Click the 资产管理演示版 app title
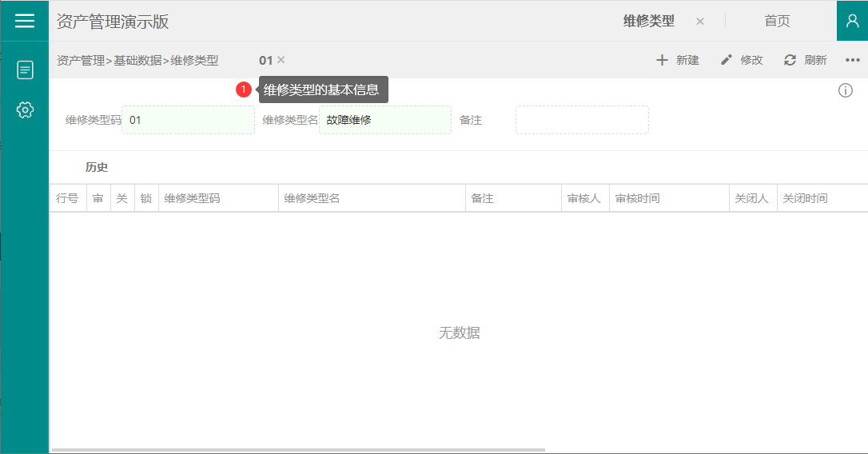This screenshot has width=868, height=454. click(x=113, y=22)
